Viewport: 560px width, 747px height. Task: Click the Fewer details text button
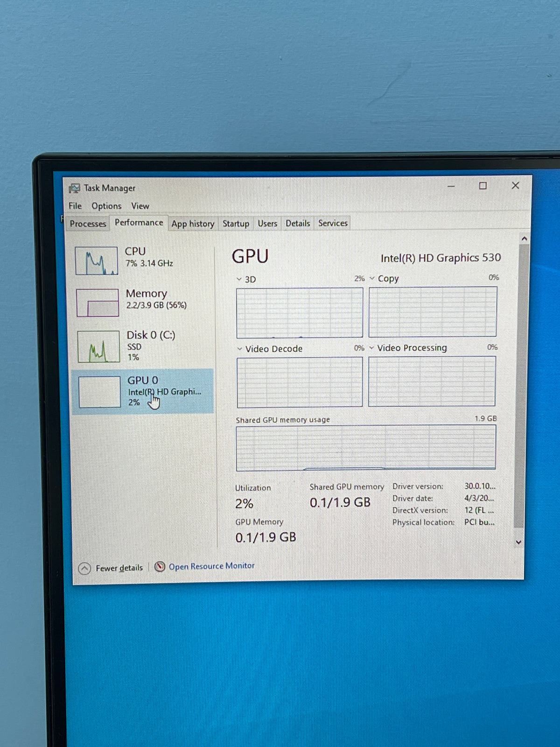click(119, 568)
